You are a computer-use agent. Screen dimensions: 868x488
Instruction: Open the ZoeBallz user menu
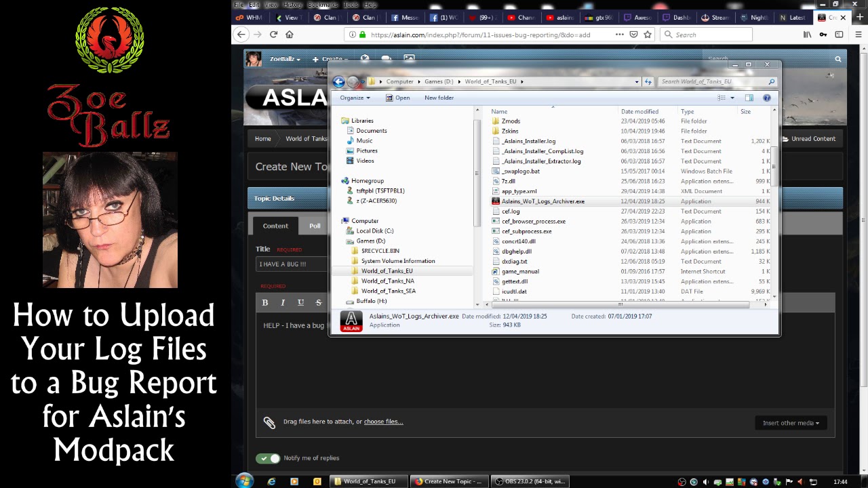point(285,59)
